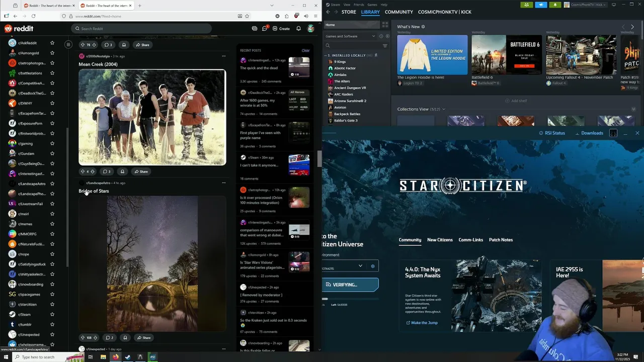Toggle Reddit sidebar collapse button
This screenshot has width=644, height=362.
click(x=68, y=45)
